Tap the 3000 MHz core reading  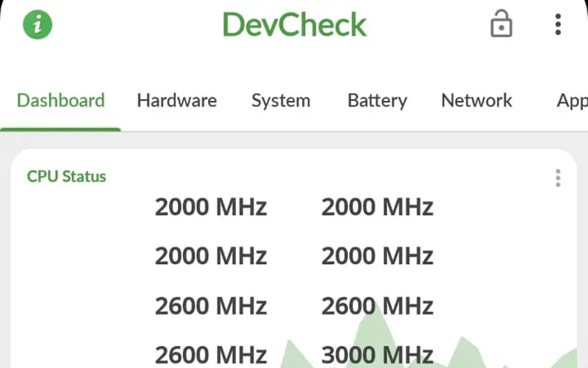(377, 355)
